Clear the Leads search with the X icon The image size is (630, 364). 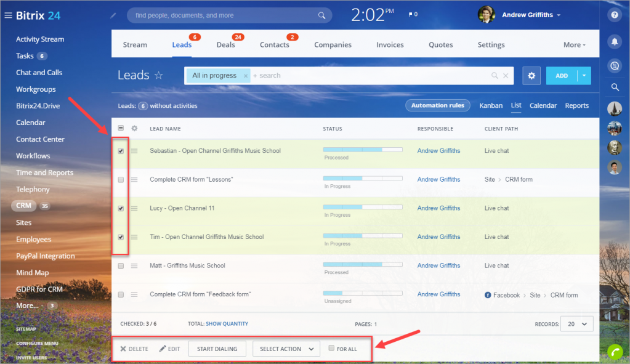[506, 76]
